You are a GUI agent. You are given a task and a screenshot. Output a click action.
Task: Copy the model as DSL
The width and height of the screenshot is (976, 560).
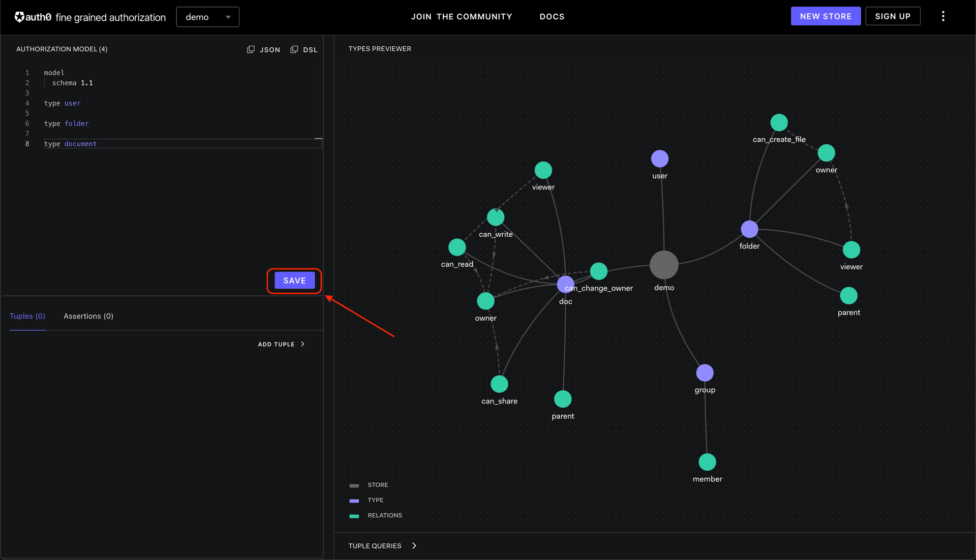[x=304, y=49]
